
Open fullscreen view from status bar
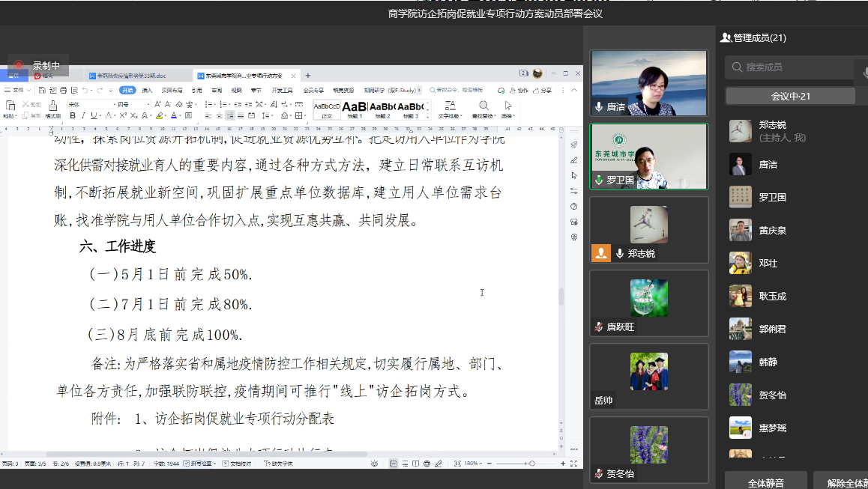tap(573, 464)
